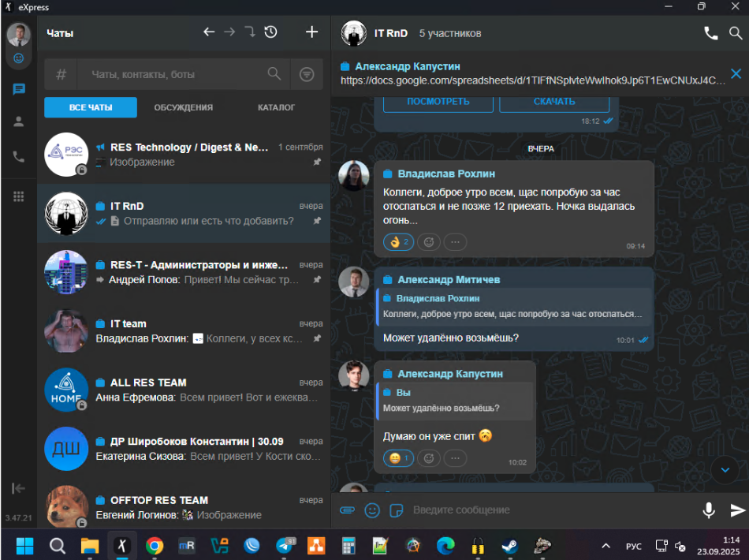749x560 pixels.
Task: Toggle the OK hand reaction on Vladislav's message
Action: [398, 242]
